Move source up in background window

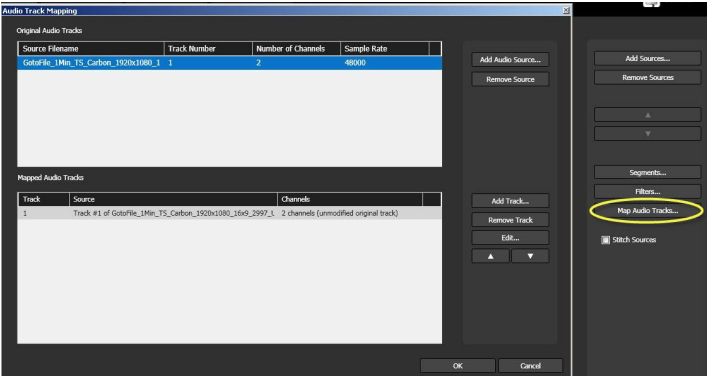coord(648,115)
